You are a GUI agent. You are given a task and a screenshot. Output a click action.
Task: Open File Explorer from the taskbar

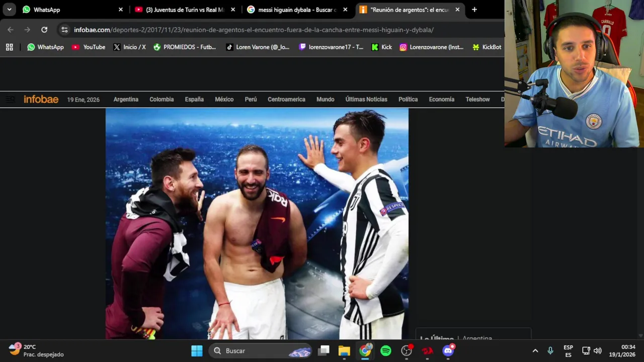coord(344,351)
